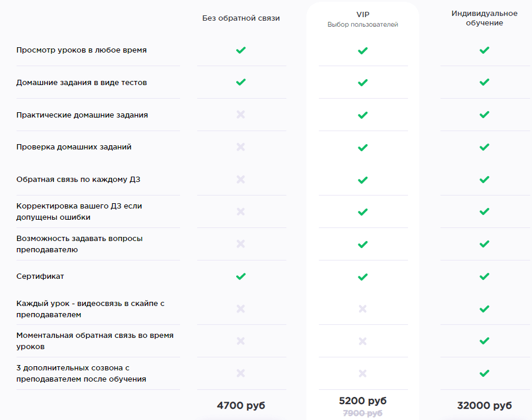Click VIP checkmark for Обратная связь по каждому ДЗ
Screen dimensions: 532x420
pyautogui.click(x=363, y=180)
